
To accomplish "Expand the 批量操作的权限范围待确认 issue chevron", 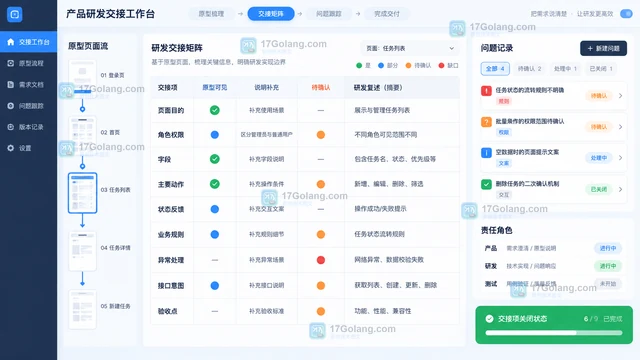I will pos(620,127).
